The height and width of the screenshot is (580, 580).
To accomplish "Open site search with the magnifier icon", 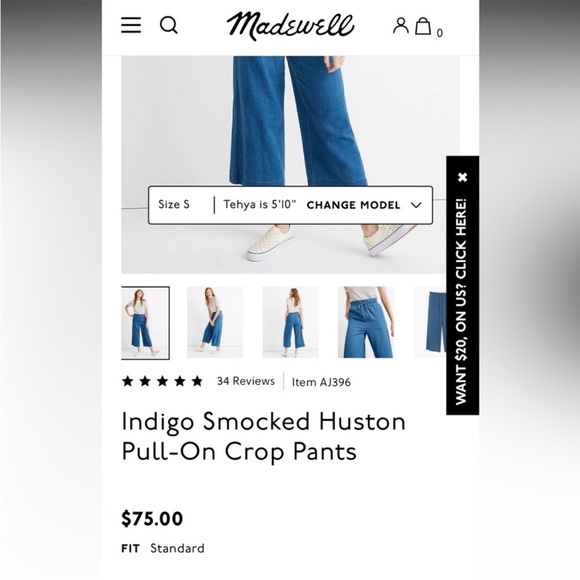I will coord(169,25).
